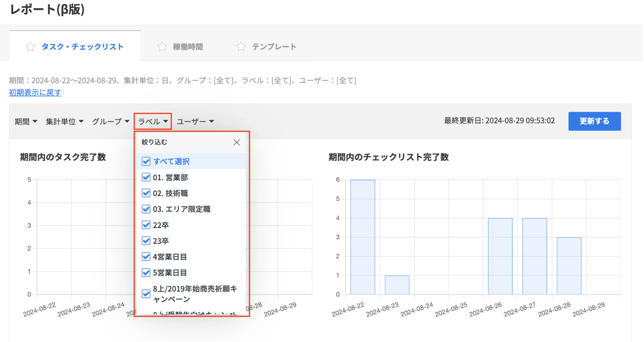The image size is (644, 342).
Task: Toggle the 01. 営業部 checkbox
Action: (146, 177)
